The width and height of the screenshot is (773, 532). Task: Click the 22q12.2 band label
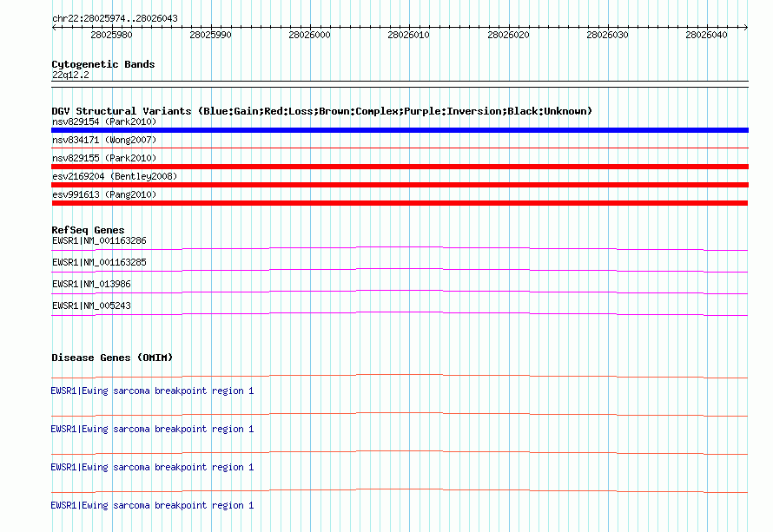(x=70, y=75)
